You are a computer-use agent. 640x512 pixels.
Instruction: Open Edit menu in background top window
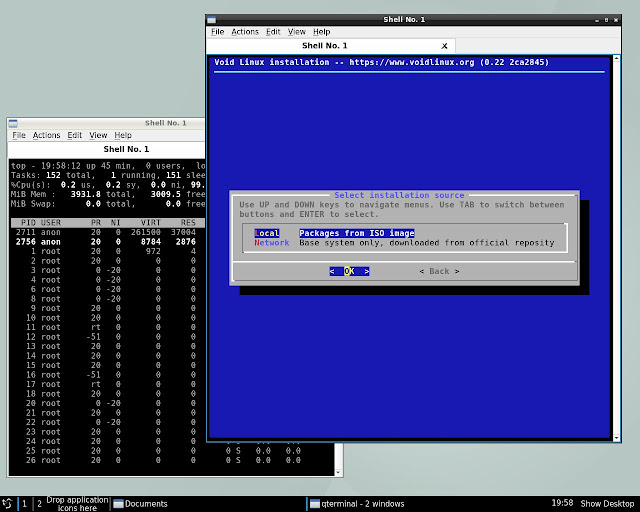74,135
